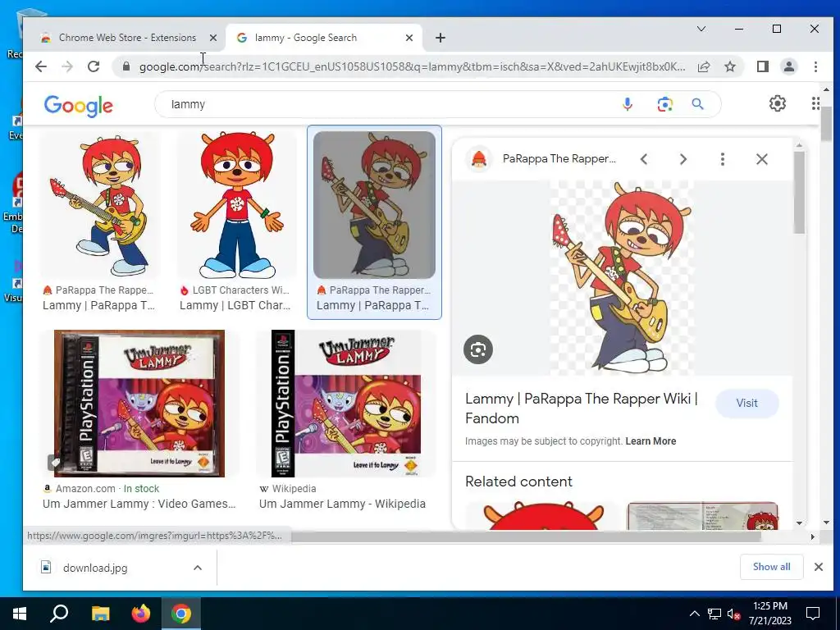The width and height of the screenshot is (840, 630).
Task: Show all downloads
Action: point(771,567)
